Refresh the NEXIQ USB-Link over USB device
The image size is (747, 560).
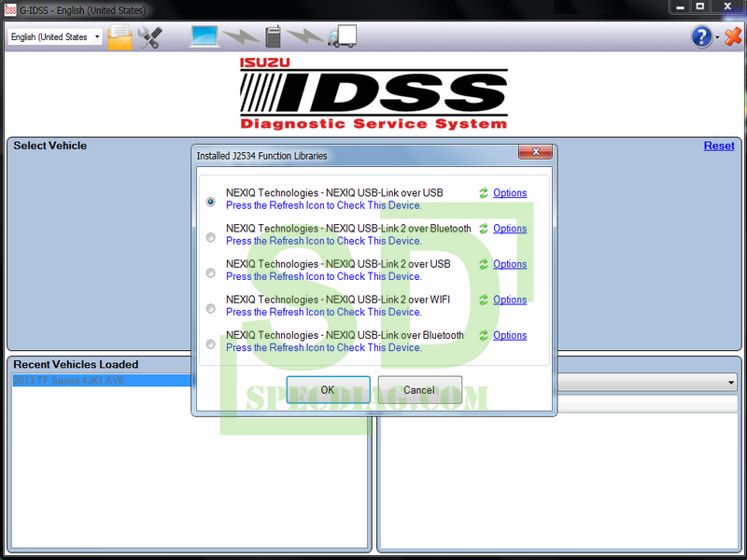(x=484, y=193)
